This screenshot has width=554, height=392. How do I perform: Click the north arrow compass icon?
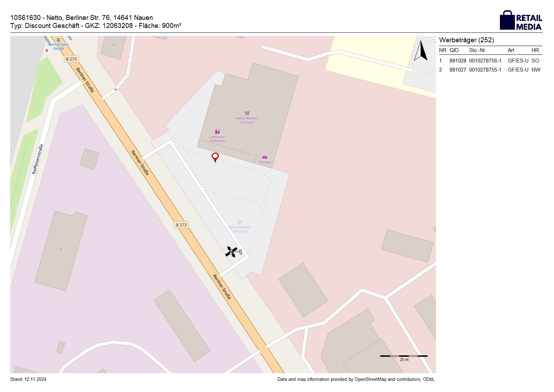[421, 51]
